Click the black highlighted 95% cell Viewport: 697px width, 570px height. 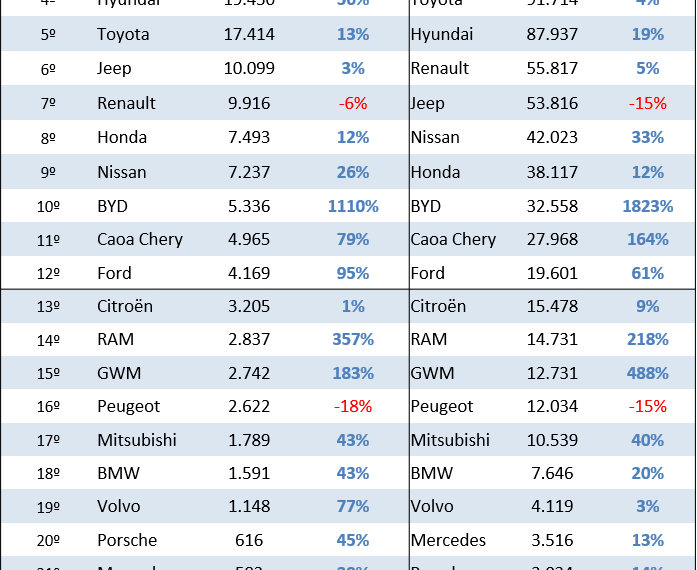(x=353, y=273)
